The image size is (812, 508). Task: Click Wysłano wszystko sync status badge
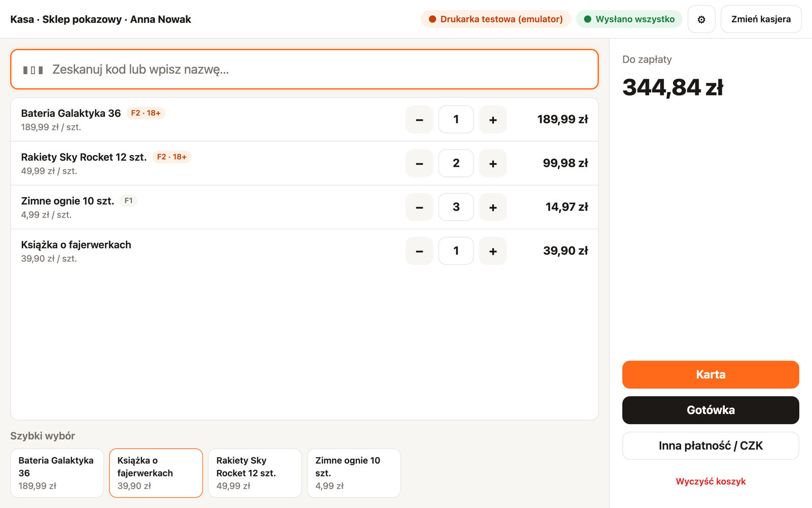tap(629, 19)
